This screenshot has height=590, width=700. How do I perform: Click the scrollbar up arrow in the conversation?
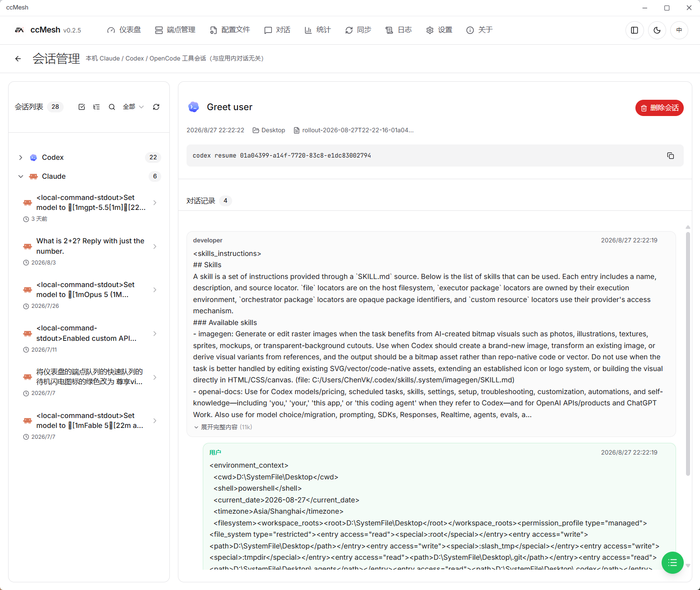[x=688, y=227]
